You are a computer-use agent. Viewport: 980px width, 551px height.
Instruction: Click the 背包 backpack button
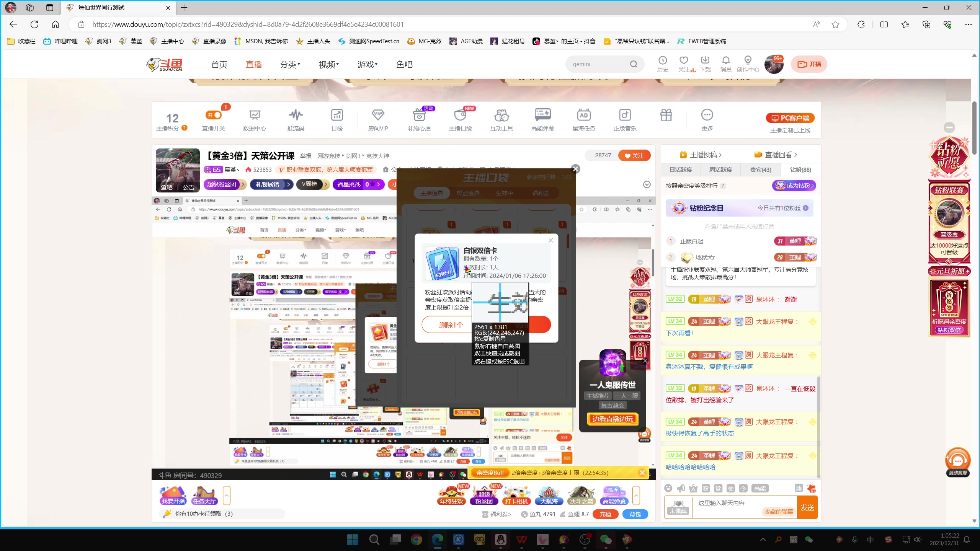[x=635, y=514]
